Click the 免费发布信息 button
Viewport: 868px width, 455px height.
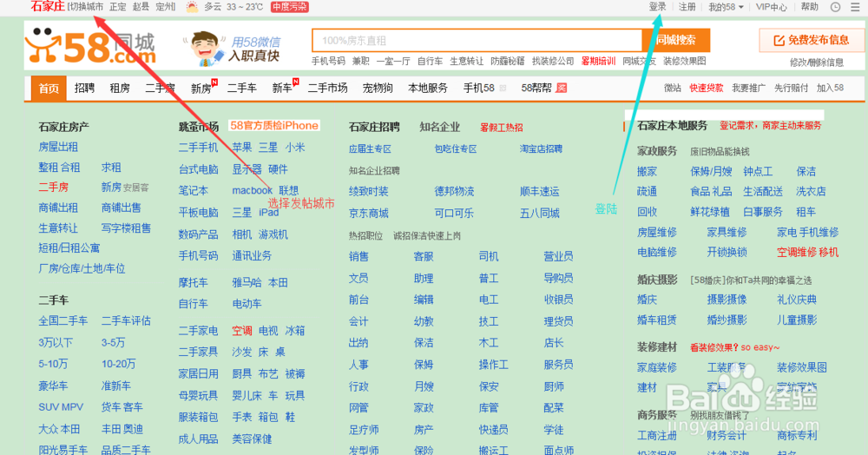pyautogui.click(x=811, y=41)
